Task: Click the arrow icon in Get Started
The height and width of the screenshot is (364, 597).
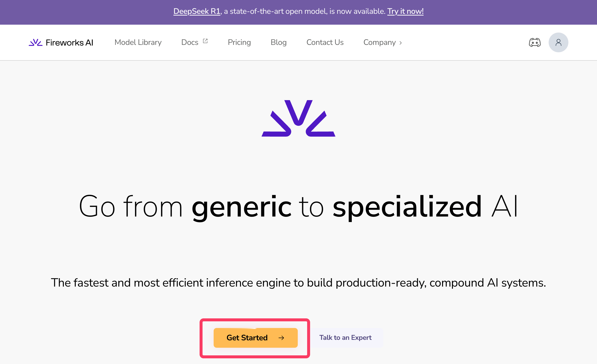Action: [x=281, y=338]
